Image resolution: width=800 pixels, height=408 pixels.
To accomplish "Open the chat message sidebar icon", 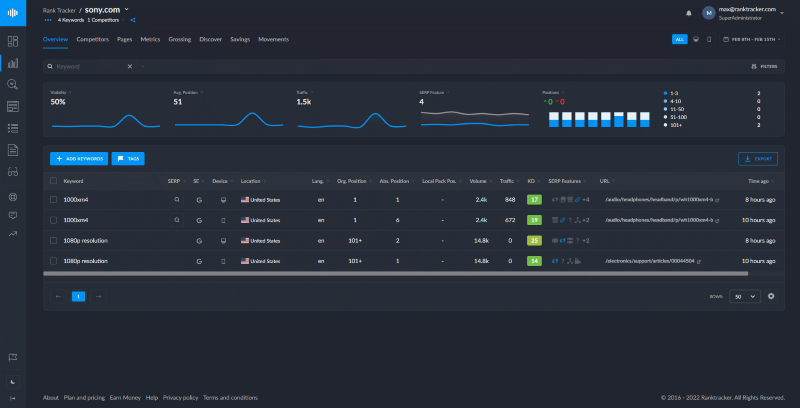I will [x=13, y=215].
